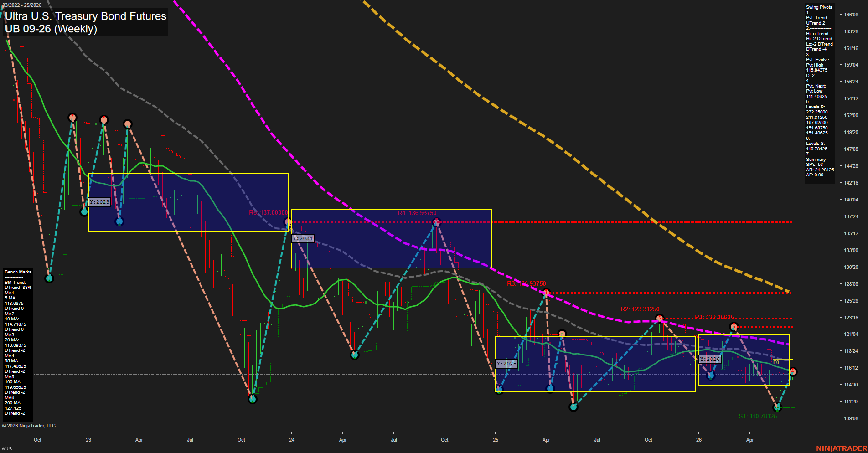Click the 211.81250 resistance level value
The height and width of the screenshot is (453, 868).
point(816,118)
